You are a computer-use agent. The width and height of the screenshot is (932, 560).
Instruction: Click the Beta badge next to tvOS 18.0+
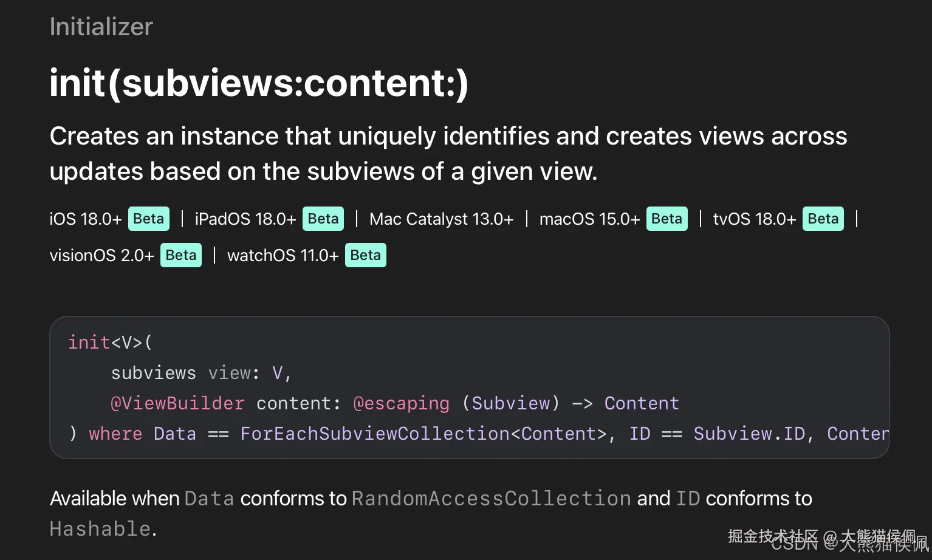coord(823,219)
